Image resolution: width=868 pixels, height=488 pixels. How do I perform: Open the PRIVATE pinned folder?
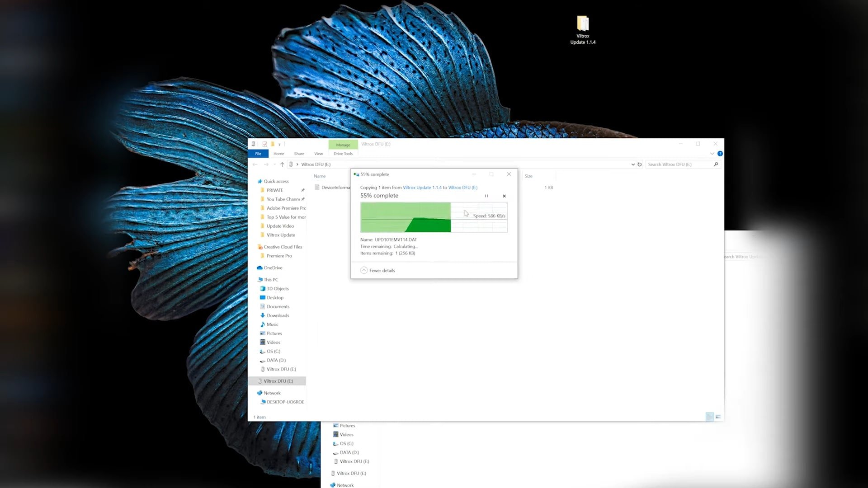(x=274, y=190)
